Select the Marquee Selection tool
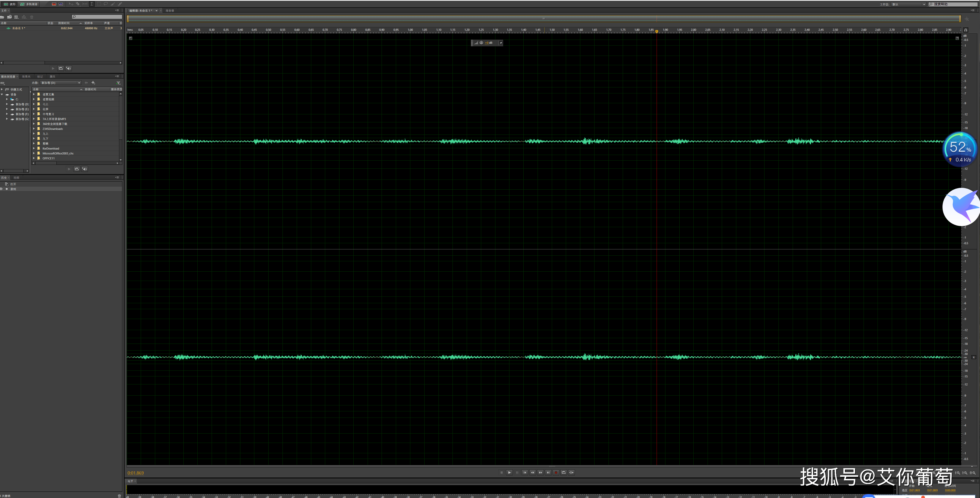 tap(99, 4)
